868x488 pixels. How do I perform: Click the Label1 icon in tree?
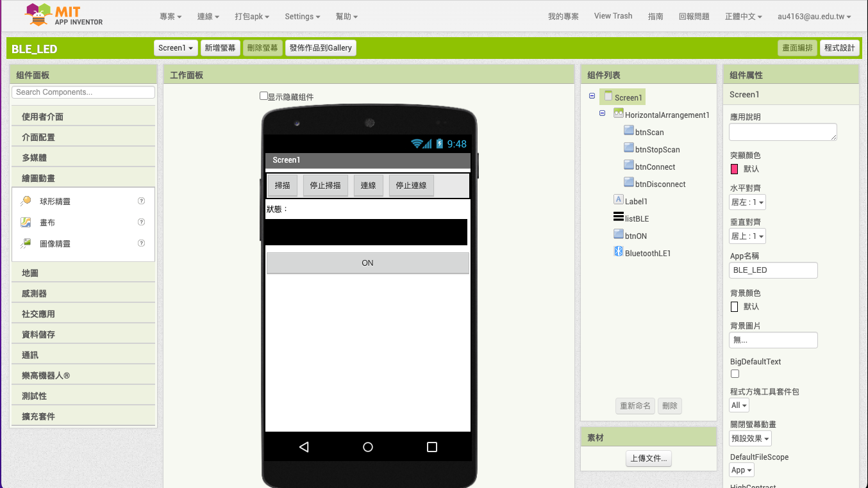click(x=619, y=200)
